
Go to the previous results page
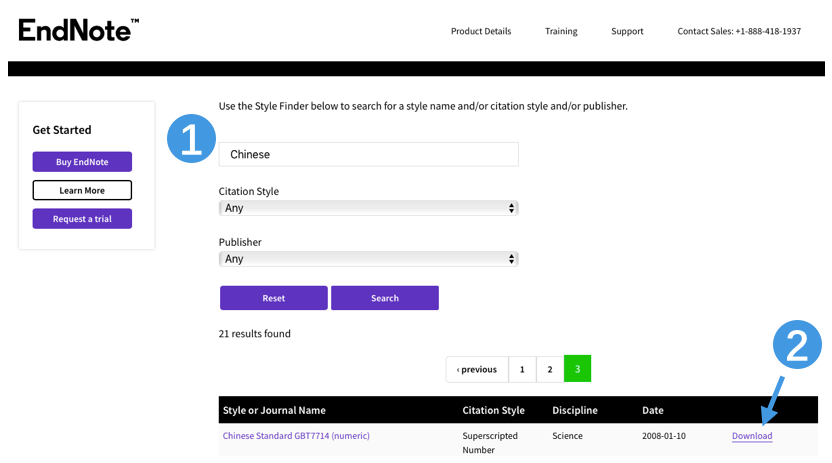click(476, 369)
